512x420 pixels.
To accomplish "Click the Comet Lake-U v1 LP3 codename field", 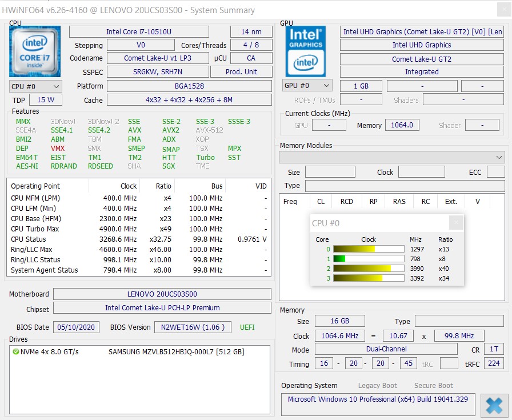I will click(158, 58).
